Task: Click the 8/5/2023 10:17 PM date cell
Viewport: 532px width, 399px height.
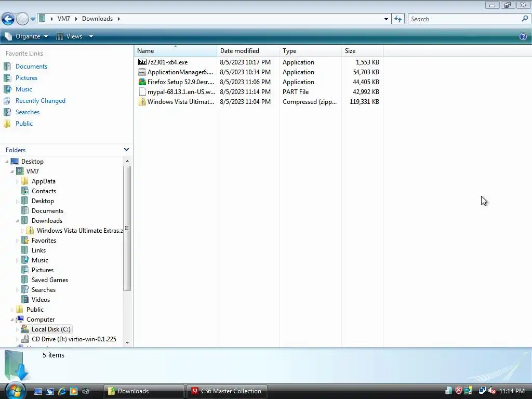Action: [x=245, y=62]
